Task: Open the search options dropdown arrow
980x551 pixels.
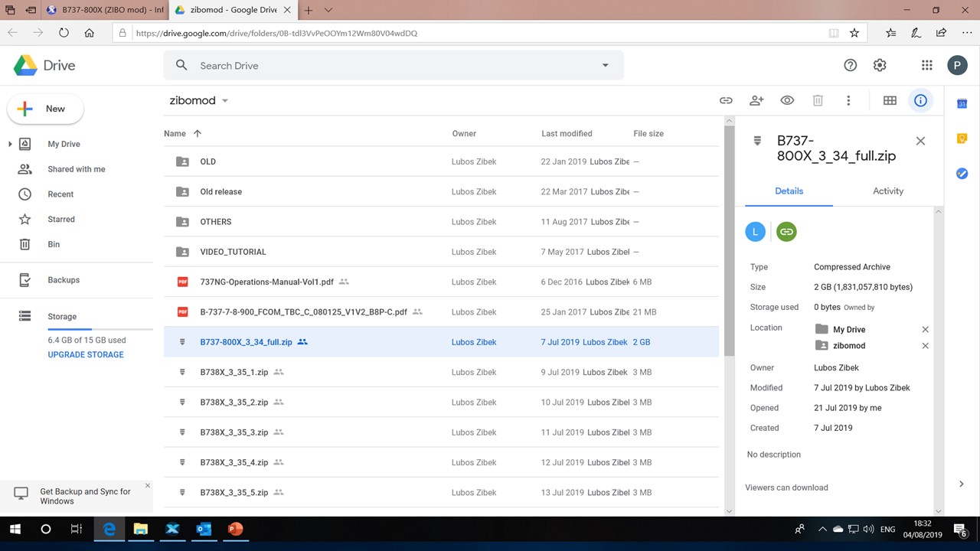Action: (x=606, y=65)
